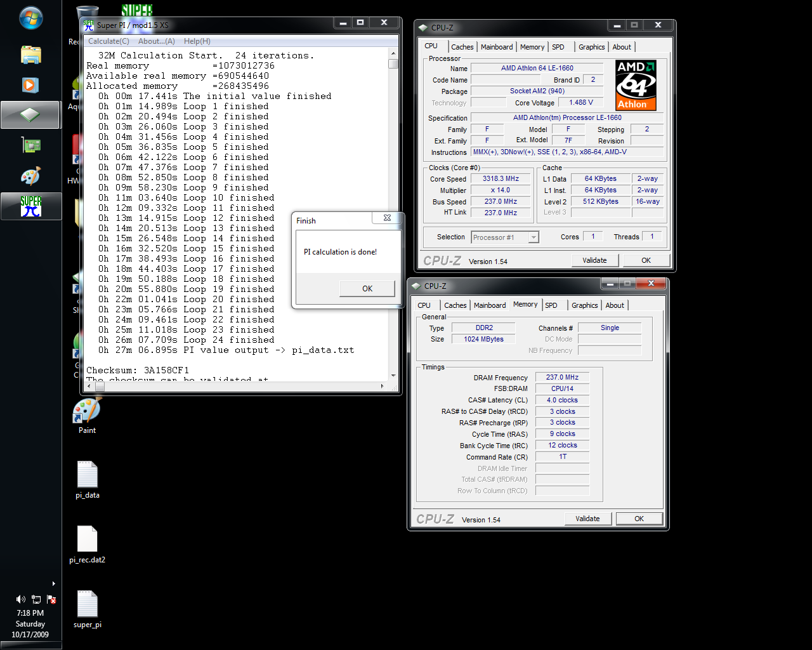Open the Help(H) menu in Super PI
This screenshot has width=812, height=650.
197,41
